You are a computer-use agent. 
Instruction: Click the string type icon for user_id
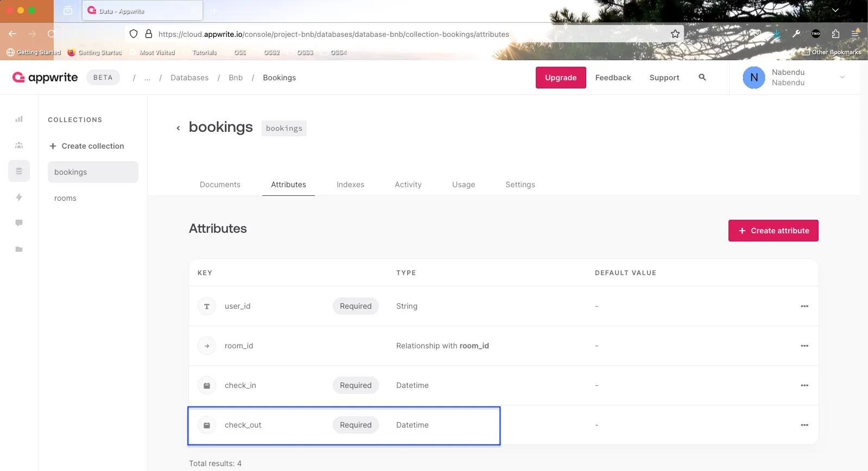(x=207, y=306)
